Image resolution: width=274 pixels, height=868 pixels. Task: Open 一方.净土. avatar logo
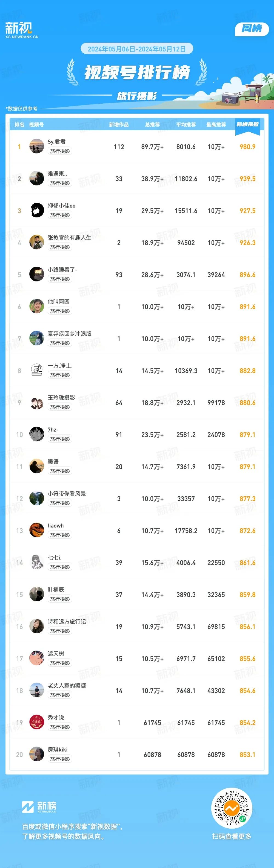coord(37,370)
